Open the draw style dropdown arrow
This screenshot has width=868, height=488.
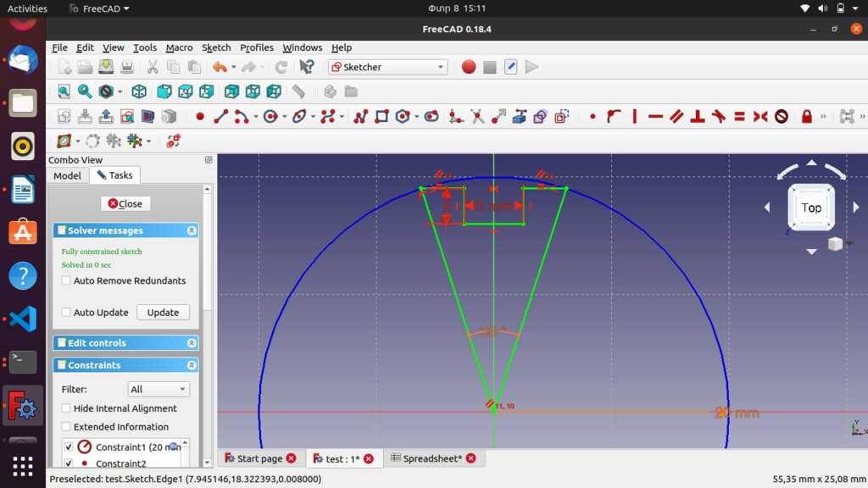120,91
